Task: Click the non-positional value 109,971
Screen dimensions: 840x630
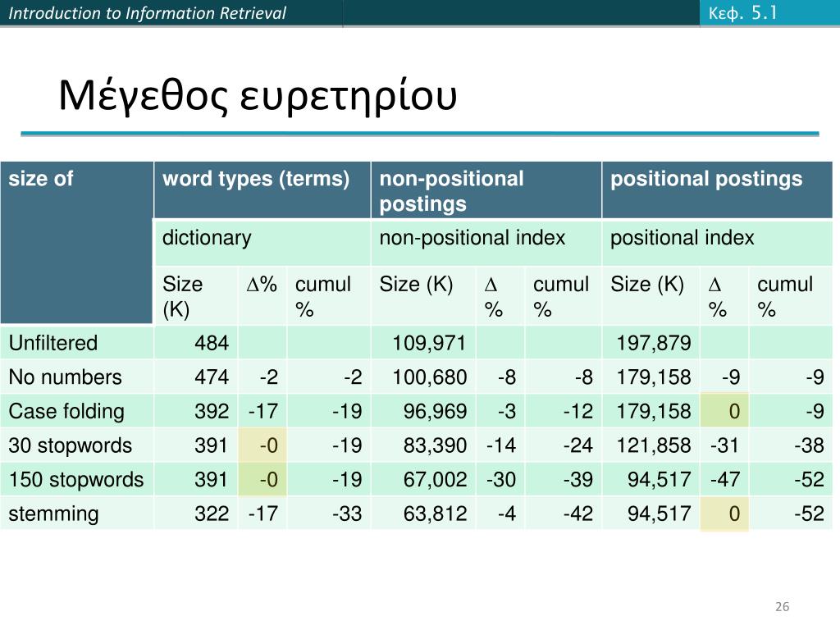Action: tap(430, 343)
